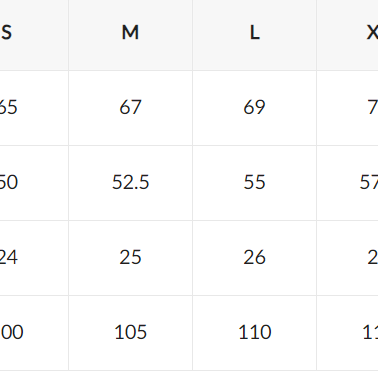Click the cell with value 26
This screenshot has height=378, width=378.
tap(254, 258)
